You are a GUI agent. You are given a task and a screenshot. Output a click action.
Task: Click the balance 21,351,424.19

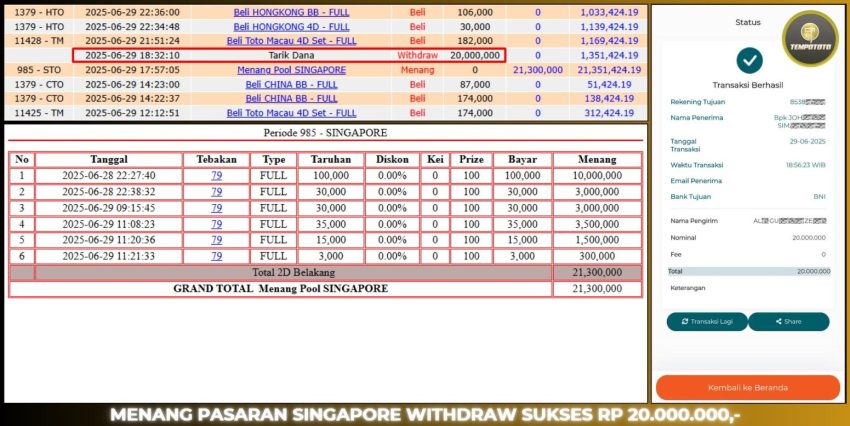609,70
